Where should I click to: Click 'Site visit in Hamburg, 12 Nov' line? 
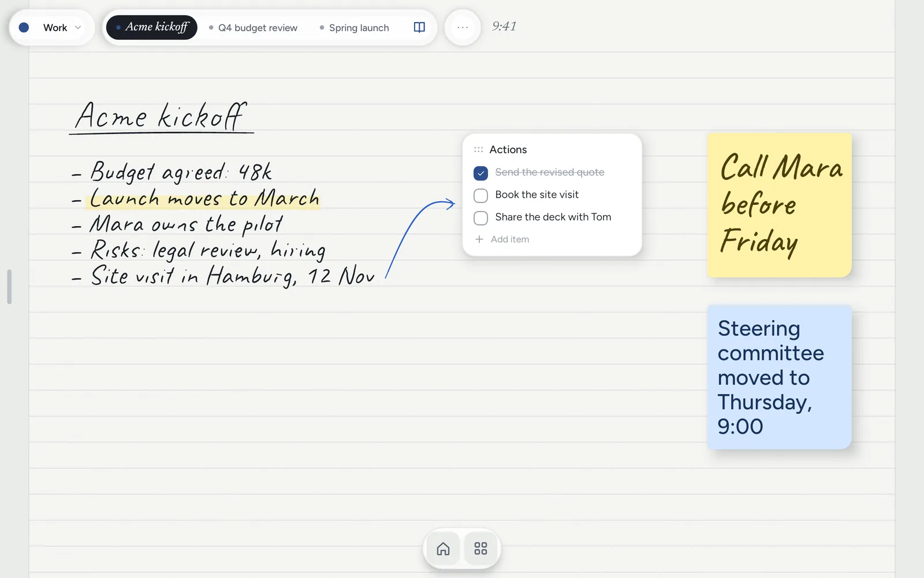(x=223, y=276)
